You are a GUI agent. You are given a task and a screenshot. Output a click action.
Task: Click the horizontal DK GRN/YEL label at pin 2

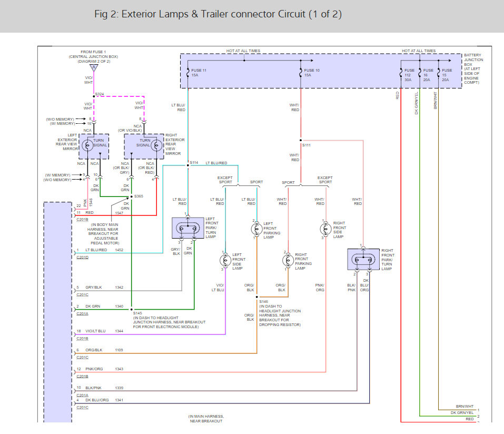click(x=462, y=413)
